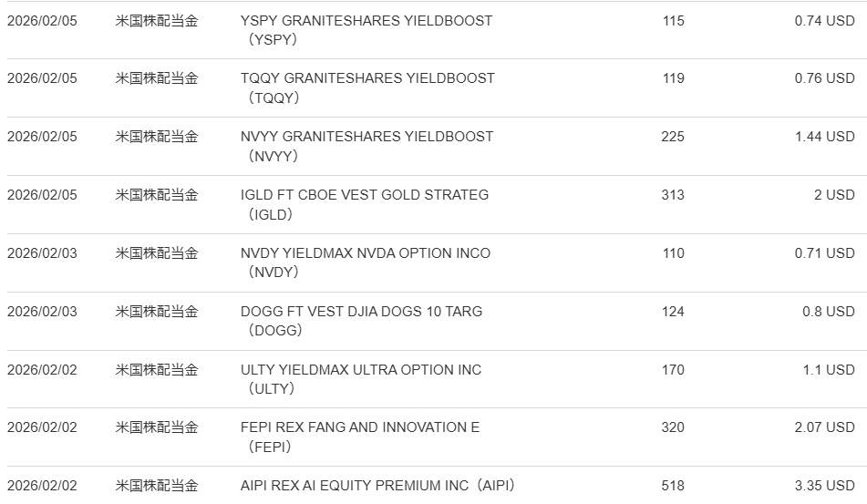Viewport: 867px width, 504px height.
Task: Select quantity 518 in the AIPI row
Action: [673, 486]
